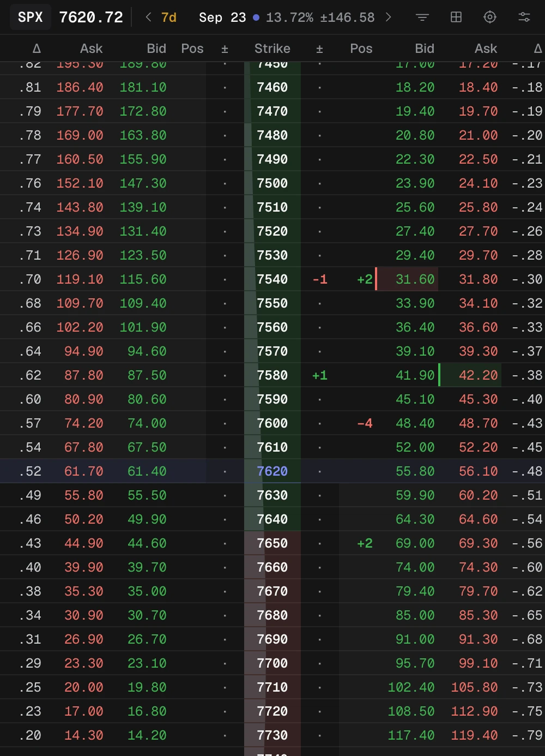This screenshot has height=756, width=545.
Task: Click call bid 147.30 at 7500
Action: click(143, 183)
